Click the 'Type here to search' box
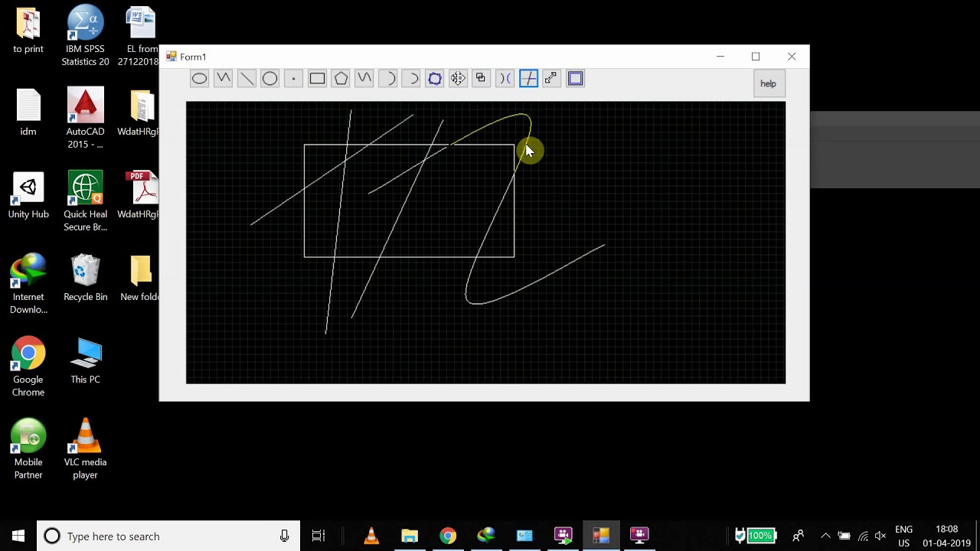 pos(168,536)
